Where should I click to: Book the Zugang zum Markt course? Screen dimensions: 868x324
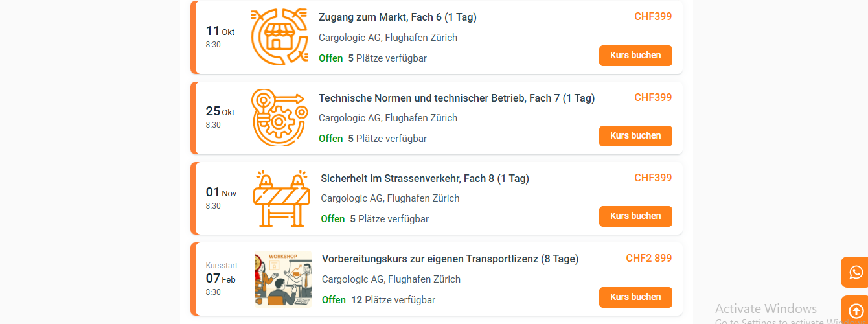(635, 56)
